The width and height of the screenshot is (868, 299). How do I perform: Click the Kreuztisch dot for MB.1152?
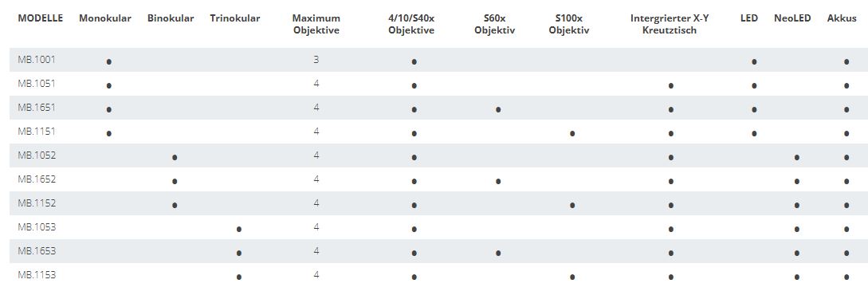coord(670,206)
